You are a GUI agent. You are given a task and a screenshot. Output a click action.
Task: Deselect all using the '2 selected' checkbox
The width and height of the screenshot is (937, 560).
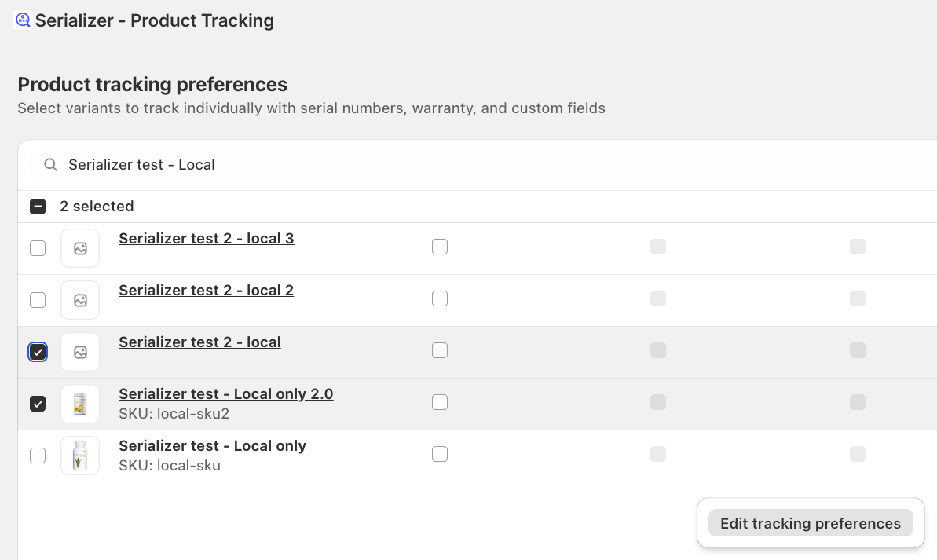tap(38, 207)
